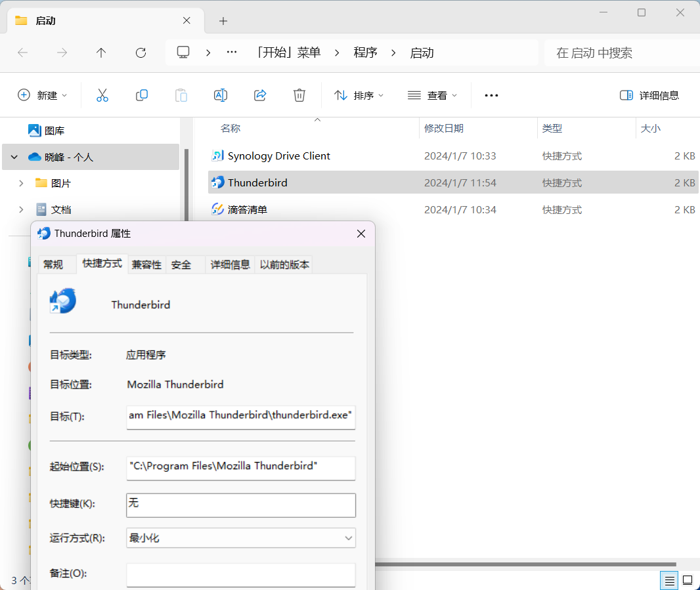Screen dimensions: 700x590
Task: Open the 查看 view dropdown
Action: (432, 95)
